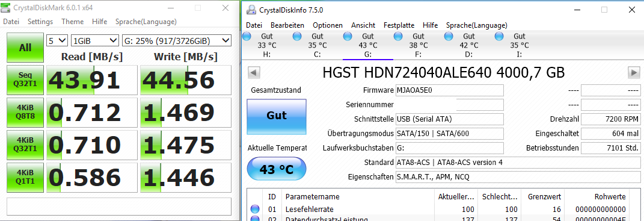Click status orb of Datendurchsatz-Leistung row
644x221 pixels.
[254, 219]
